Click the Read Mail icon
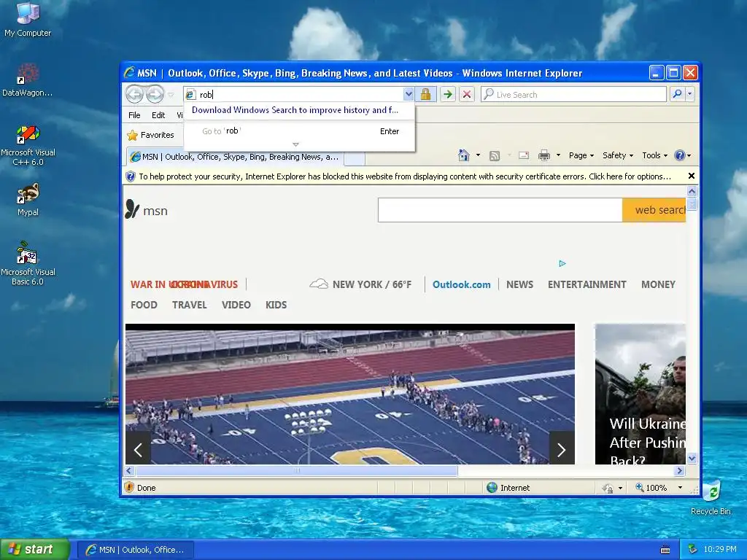Screen dimensions: 747x560 tap(524, 155)
